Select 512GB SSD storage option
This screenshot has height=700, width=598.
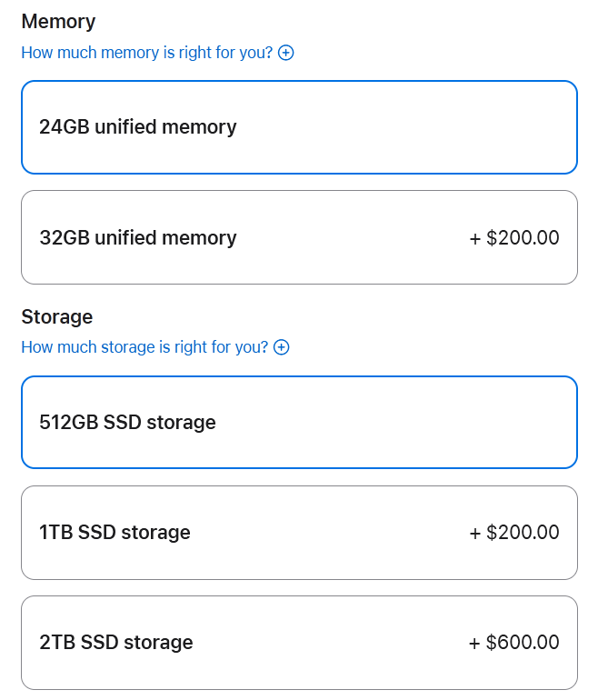tap(299, 423)
